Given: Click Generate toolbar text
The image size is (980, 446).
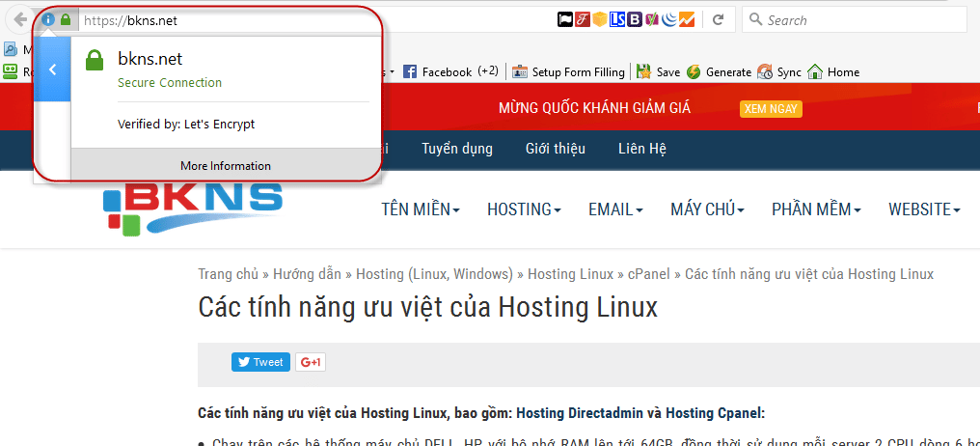Looking at the screenshot, I should [x=728, y=72].
